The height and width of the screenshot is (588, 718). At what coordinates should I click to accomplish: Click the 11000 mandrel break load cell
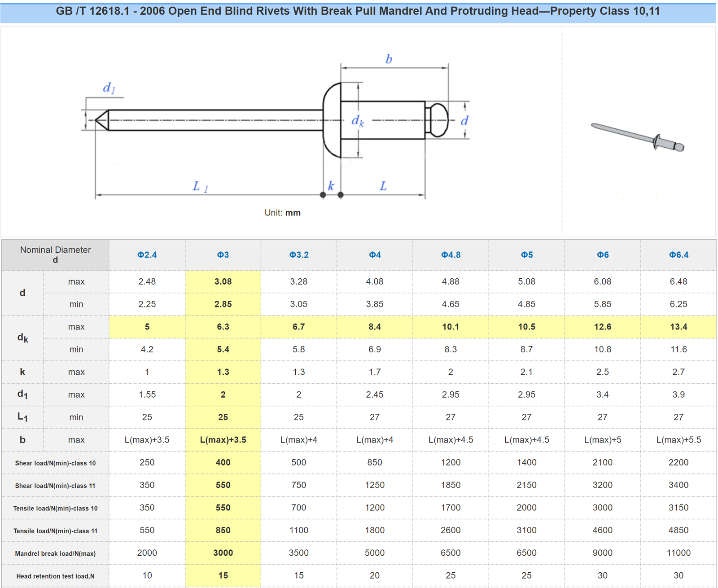679,553
